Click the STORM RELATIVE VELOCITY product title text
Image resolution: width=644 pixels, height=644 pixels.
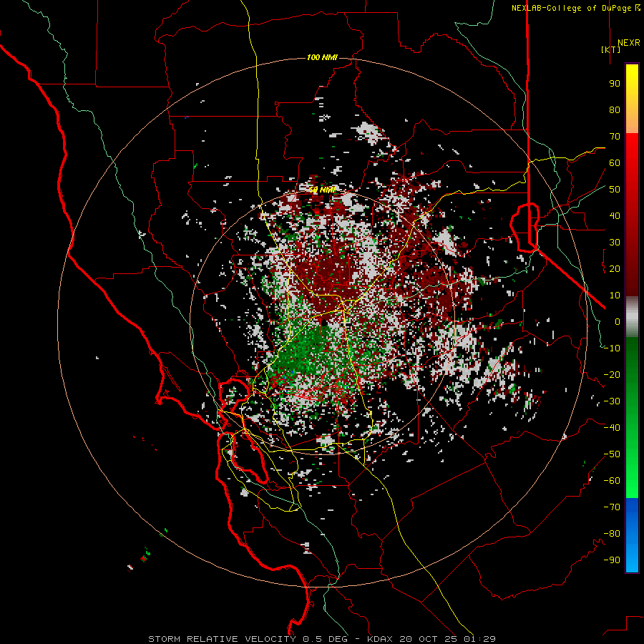pos(222,639)
